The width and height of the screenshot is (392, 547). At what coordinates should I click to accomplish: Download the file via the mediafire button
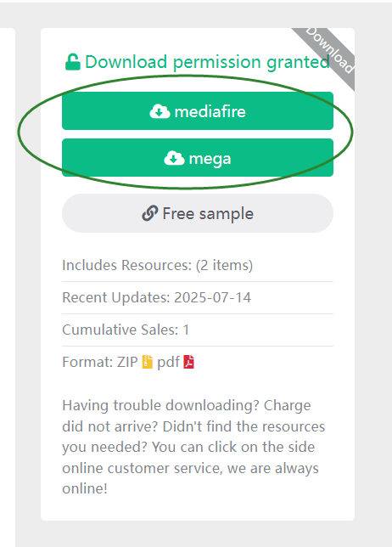(x=198, y=111)
